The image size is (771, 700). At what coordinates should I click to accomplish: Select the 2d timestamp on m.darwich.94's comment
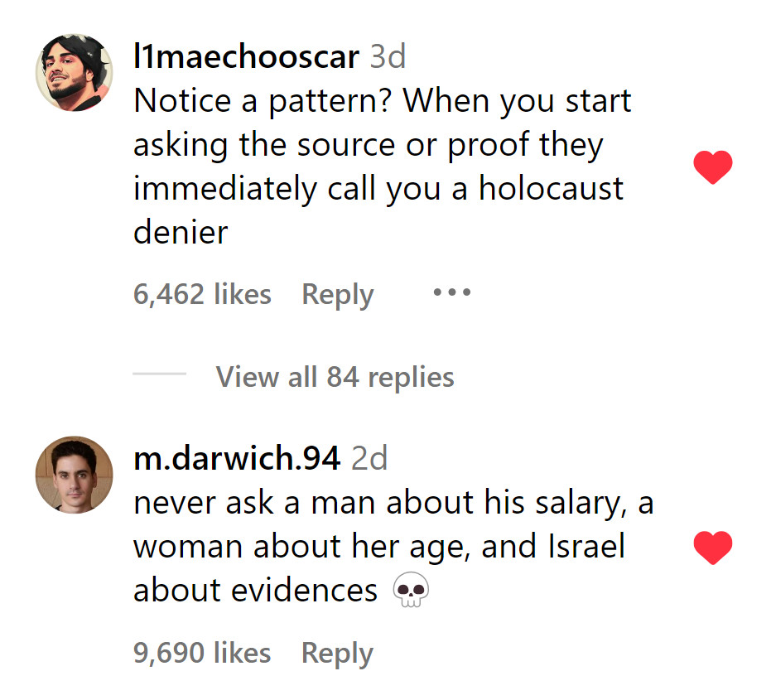click(369, 457)
